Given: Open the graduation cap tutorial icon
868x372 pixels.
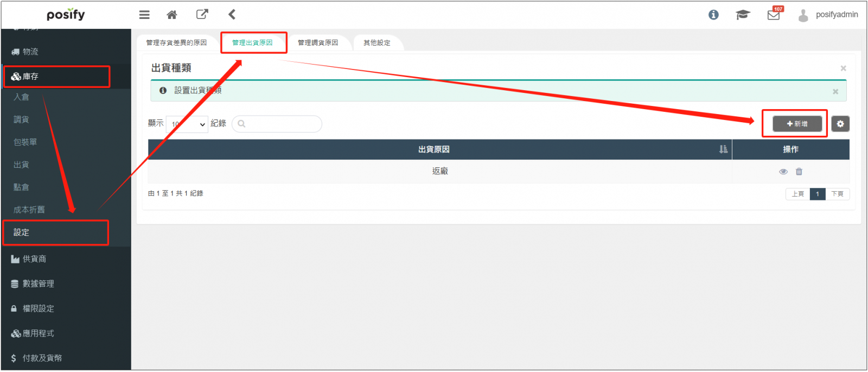Looking at the screenshot, I should click(x=743, y=15).
